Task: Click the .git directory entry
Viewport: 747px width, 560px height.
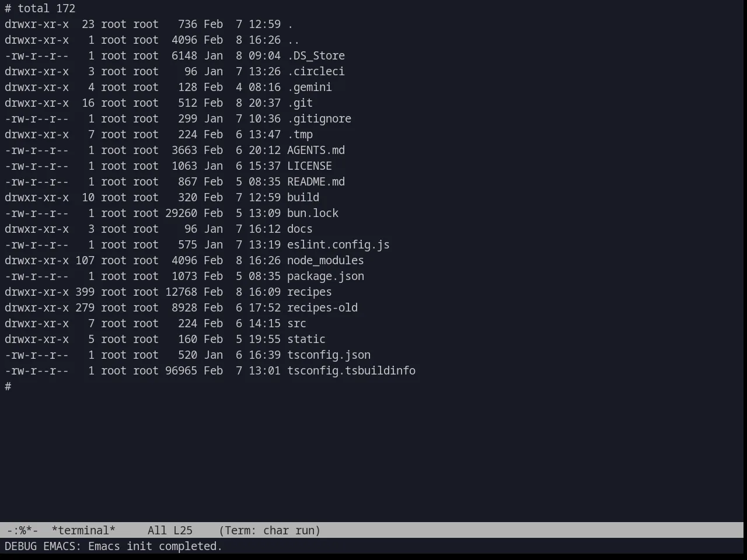Action: (x=300, y=103)
